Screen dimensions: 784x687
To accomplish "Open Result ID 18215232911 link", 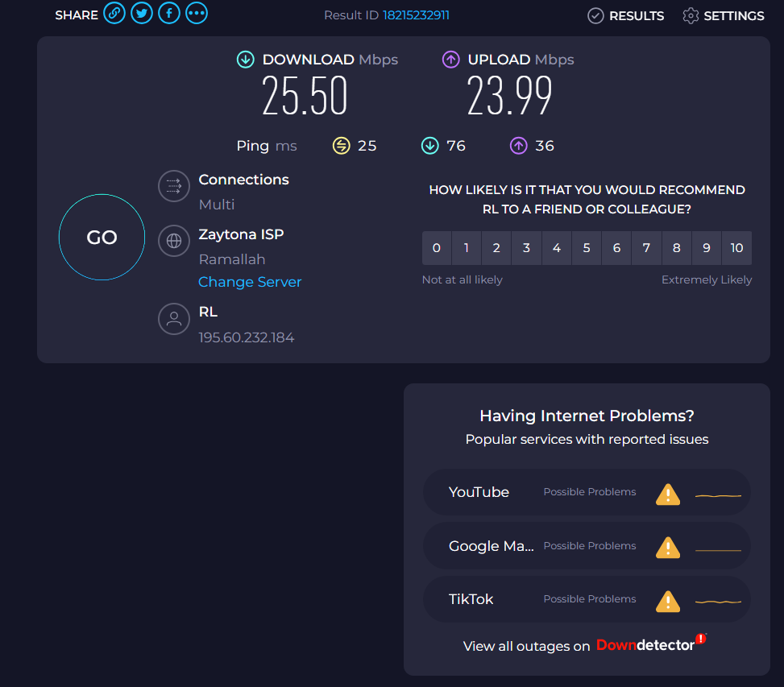I will coord(416,15).
